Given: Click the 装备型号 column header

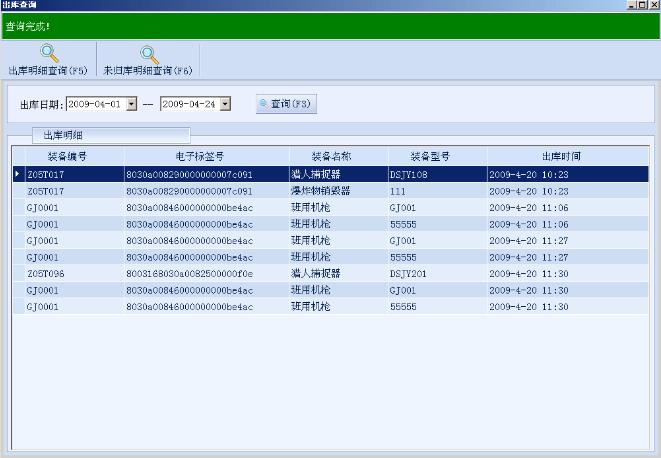Looking at the screenshot, I should click(430, 156).
